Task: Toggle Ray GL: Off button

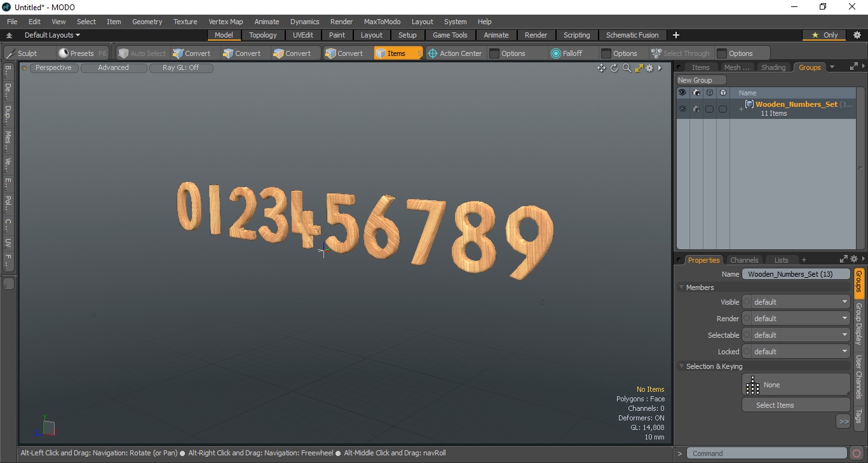Action: point(180,67)
